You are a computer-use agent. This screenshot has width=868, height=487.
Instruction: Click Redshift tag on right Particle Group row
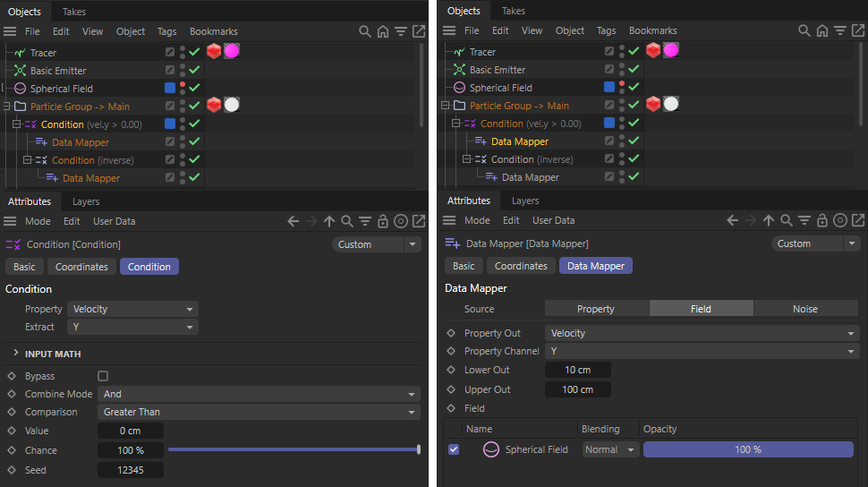(653, 104)
